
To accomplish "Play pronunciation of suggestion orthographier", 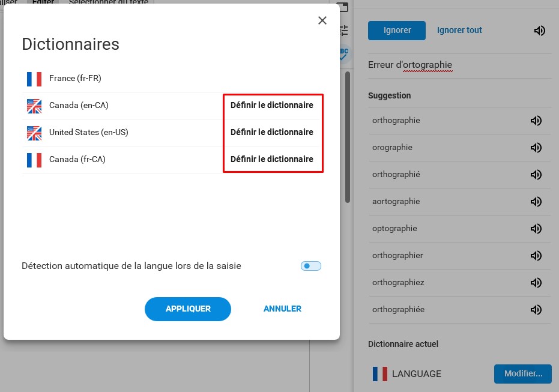I will coord(536,256).
